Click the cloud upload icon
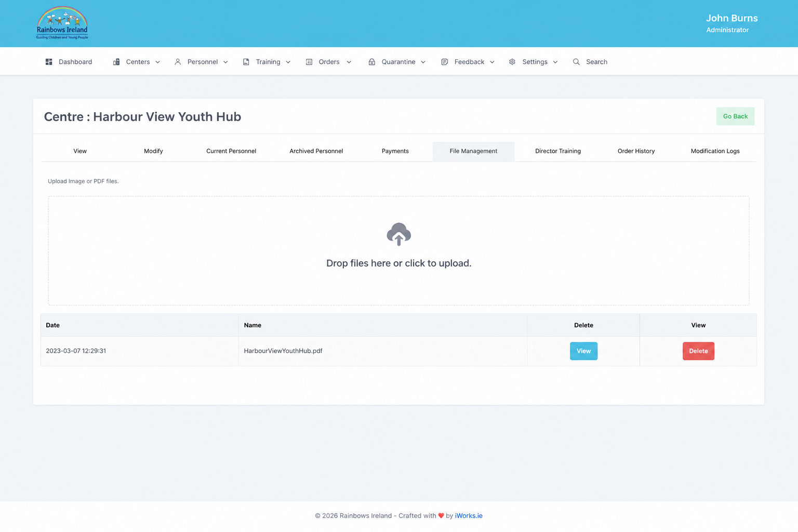The width and height of the screenshot is (798, 532). click(399, 234)
